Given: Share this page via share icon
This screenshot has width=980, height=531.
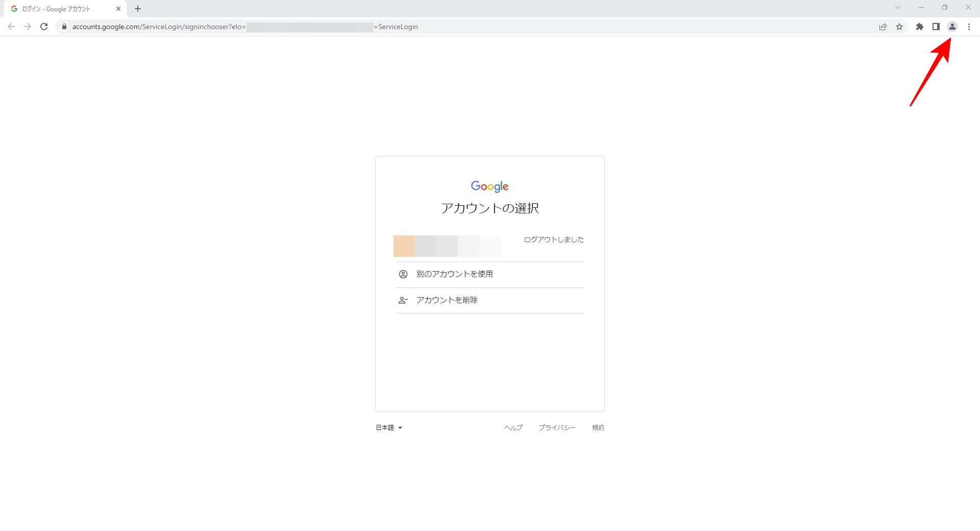Looking at the screenshot, I should click(883, 27).
